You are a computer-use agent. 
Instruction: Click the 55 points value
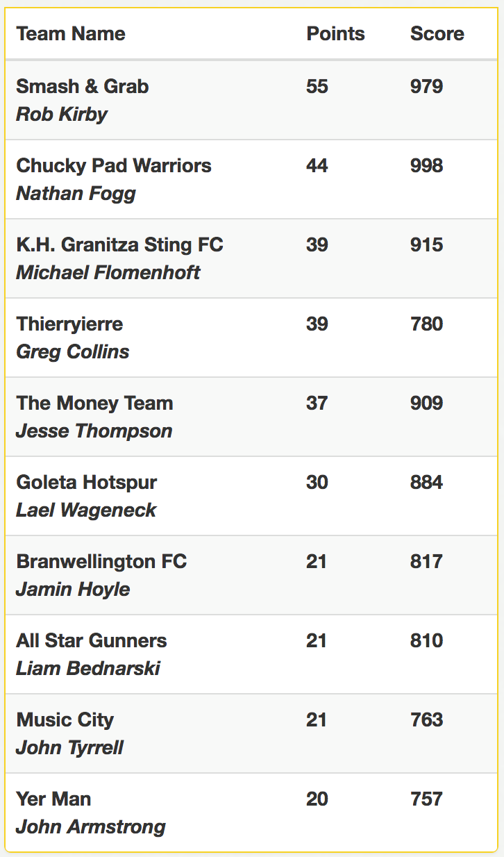point(317,86)
